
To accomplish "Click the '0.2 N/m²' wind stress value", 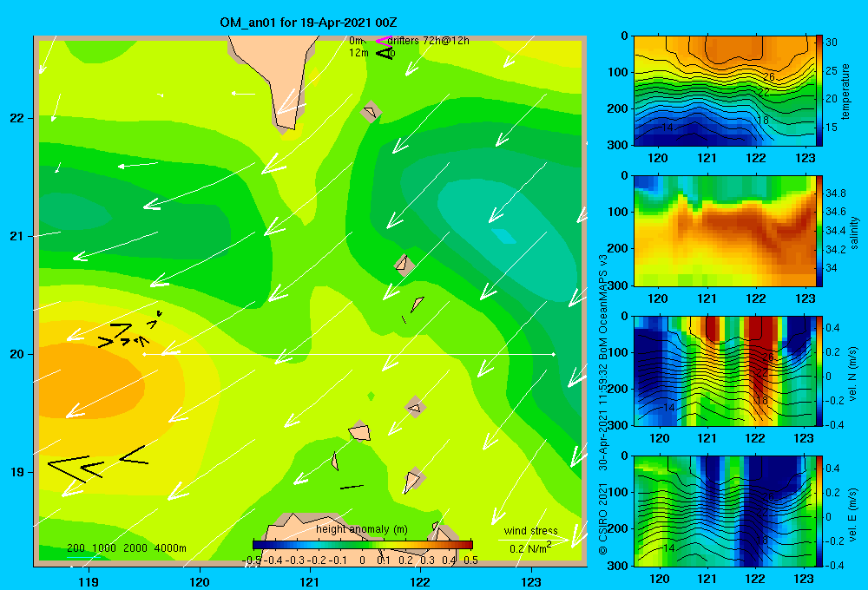I will tap(530, 548).
